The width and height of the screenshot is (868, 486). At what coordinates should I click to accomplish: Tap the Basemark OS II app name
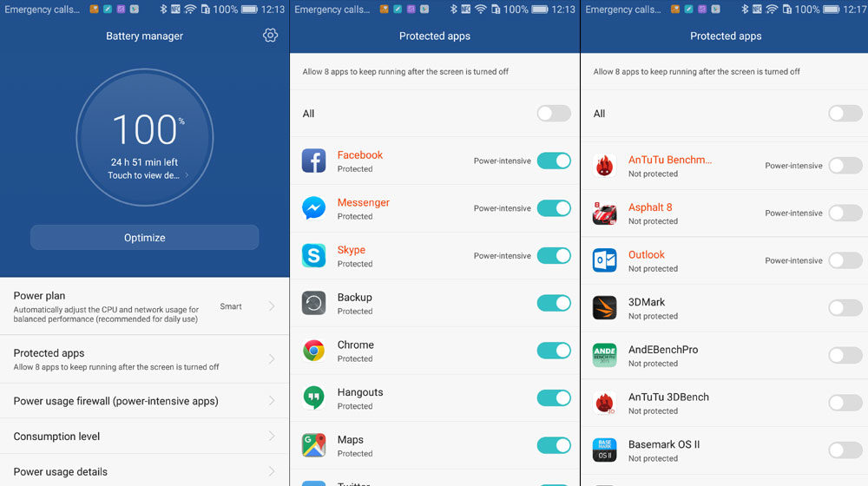[x=664, y=444]
